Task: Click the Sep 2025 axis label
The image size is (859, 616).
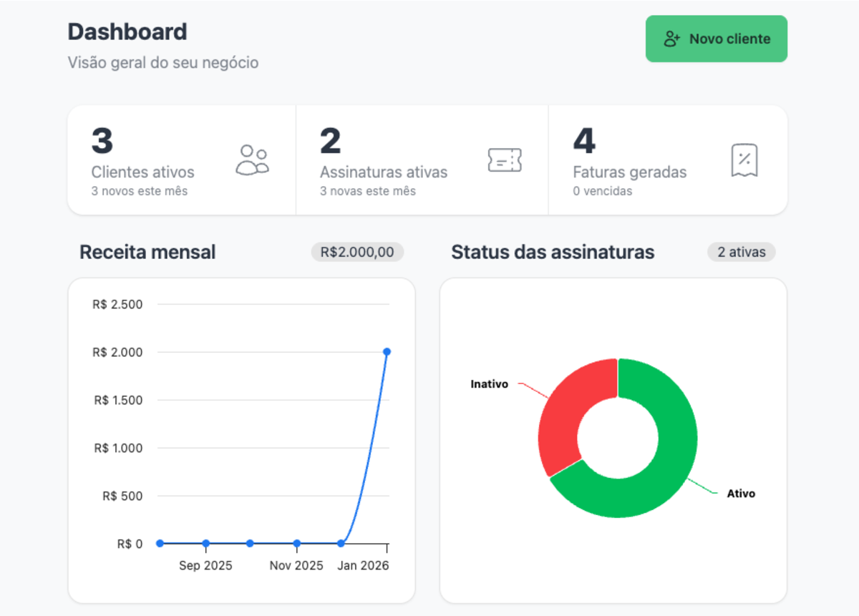Action: coord(205,565)
